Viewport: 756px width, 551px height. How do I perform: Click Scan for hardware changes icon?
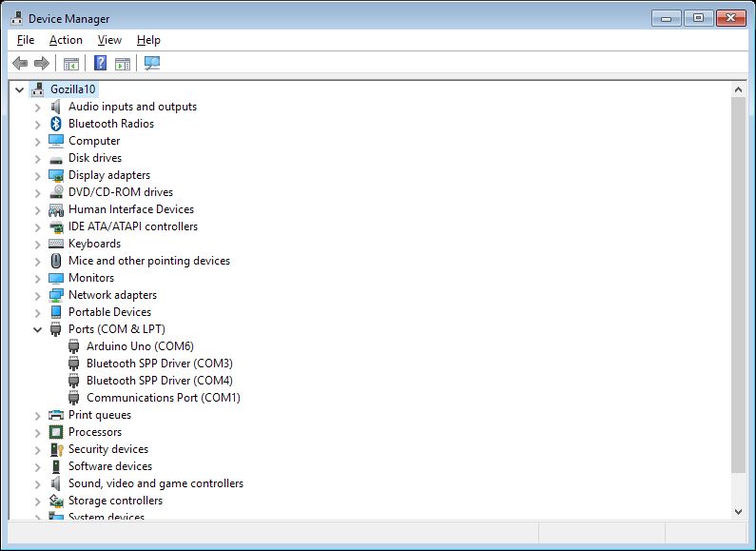pyautogui.click(x=152, y=64)
